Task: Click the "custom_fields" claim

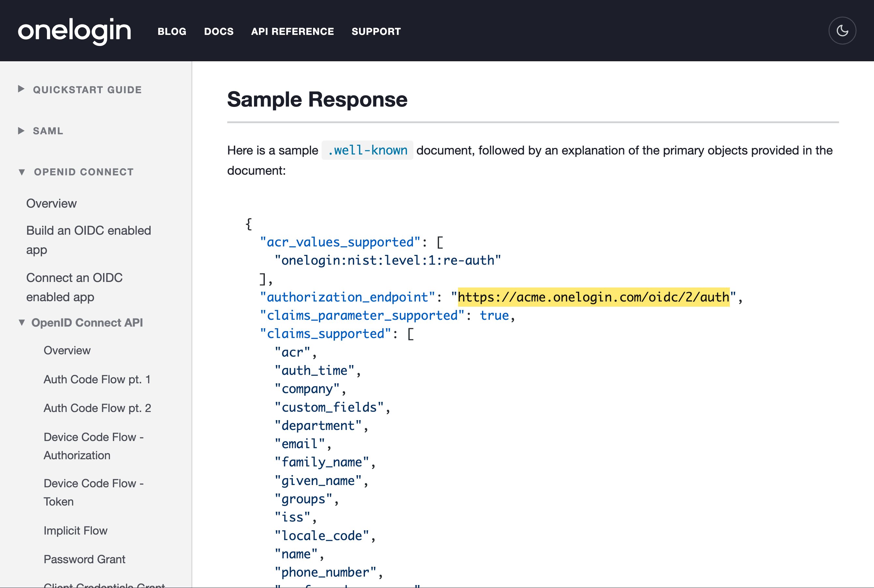Action: pyautogui.click(x=329, y=407)
